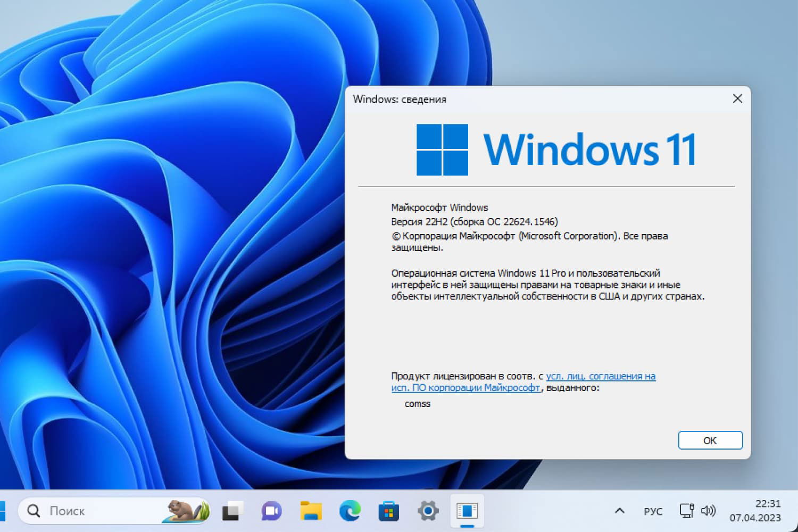
Task: Open network settings from the system tray
Action: pos(686,511)
